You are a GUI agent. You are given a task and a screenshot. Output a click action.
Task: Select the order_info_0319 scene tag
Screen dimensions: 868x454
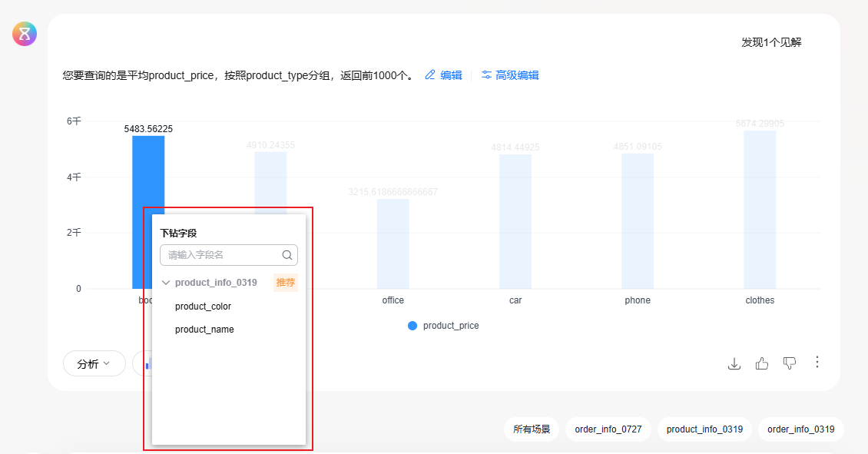pos(800,429)
